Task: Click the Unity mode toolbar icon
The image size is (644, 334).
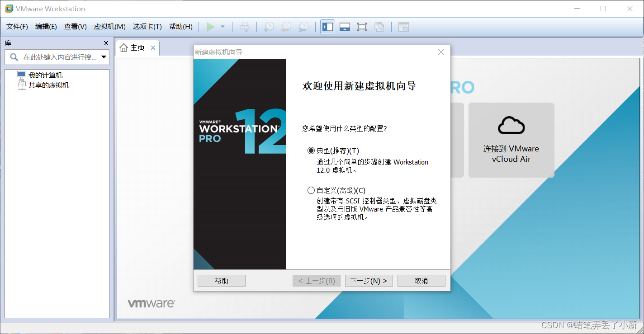Action: (x=379, y=27)
